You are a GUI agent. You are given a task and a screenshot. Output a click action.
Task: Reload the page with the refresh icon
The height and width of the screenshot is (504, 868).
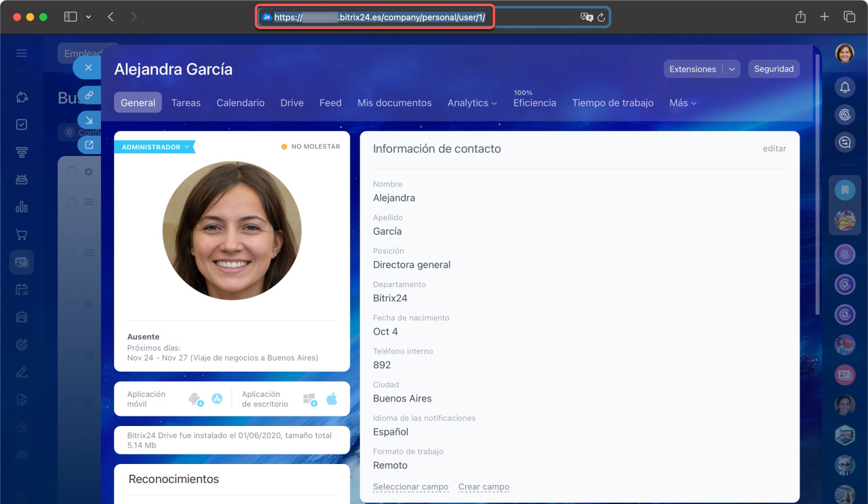pyautogui.click(x=601, y=18)
